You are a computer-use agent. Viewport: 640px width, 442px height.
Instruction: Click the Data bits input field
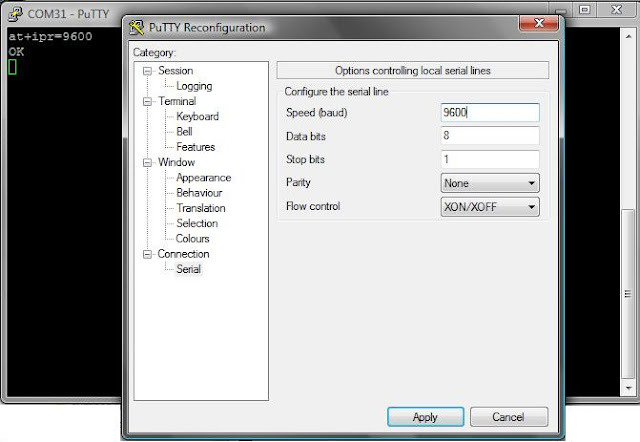coord(490,135)
